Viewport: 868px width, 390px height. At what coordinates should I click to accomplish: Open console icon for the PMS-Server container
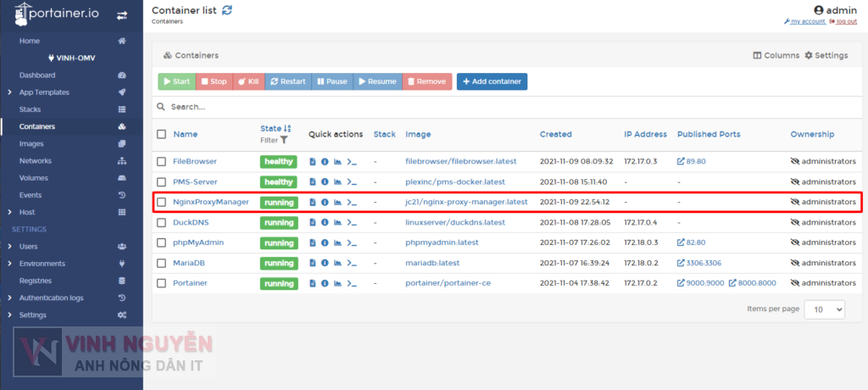[x=352, y=181]
